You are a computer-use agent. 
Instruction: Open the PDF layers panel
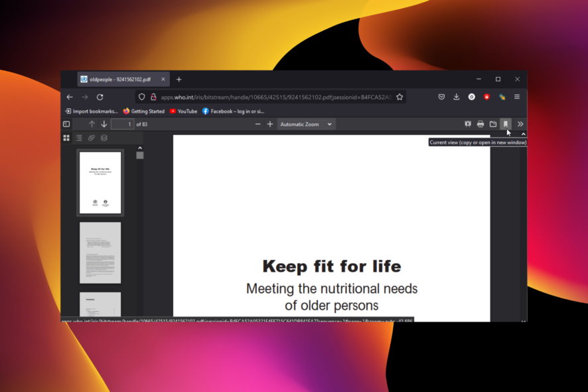pyautogui.click(x=104, y=138)
